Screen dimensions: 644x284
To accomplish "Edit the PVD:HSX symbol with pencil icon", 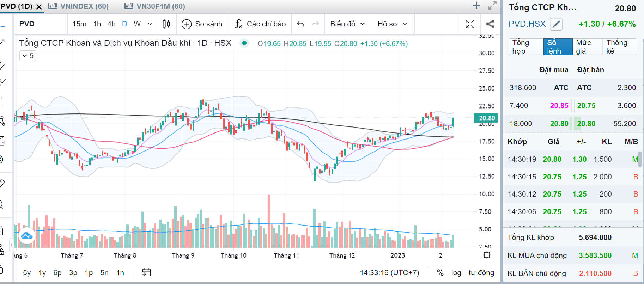I will (x=556, y=24).
